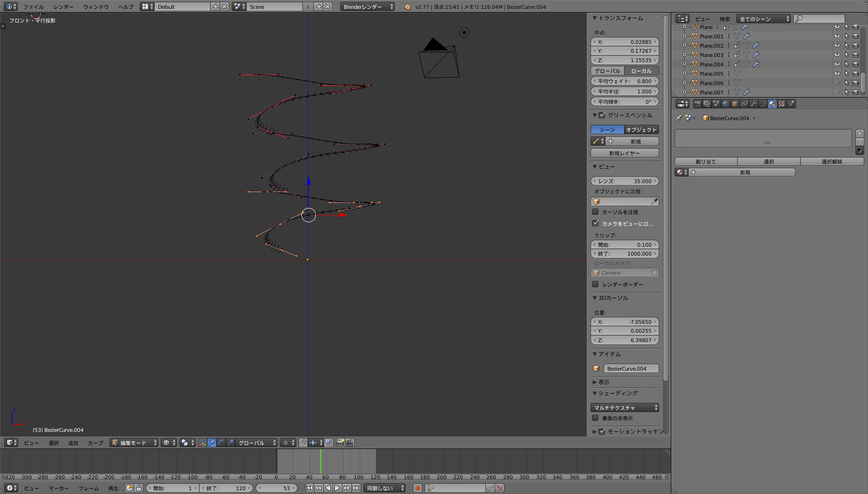Show Plane.006 with its eye icon
868x494 pixels.
click(x=837, y=83)
